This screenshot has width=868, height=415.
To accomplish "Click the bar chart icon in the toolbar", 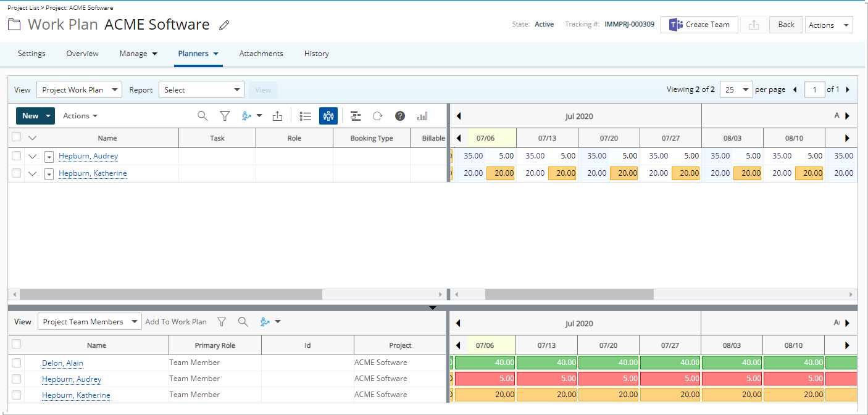I will pyautogui.click(x=422, y=116).
